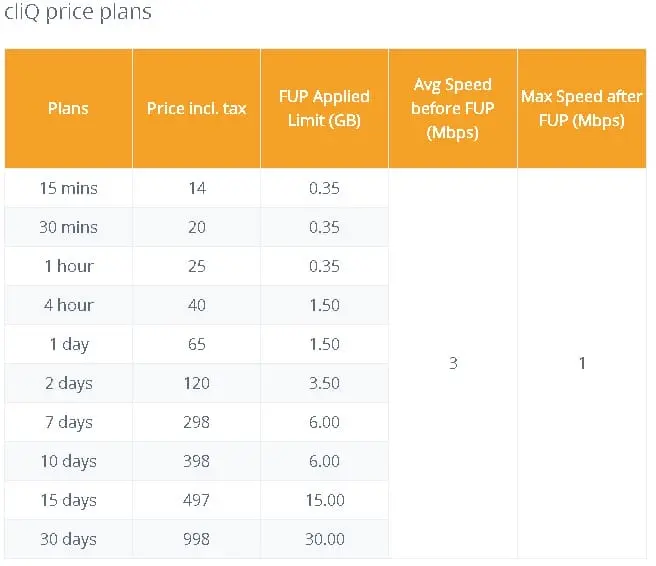Screen dimensions: 656x566
Task: Click the "30 days" plan cell
Action: click(x=68, y=539)
